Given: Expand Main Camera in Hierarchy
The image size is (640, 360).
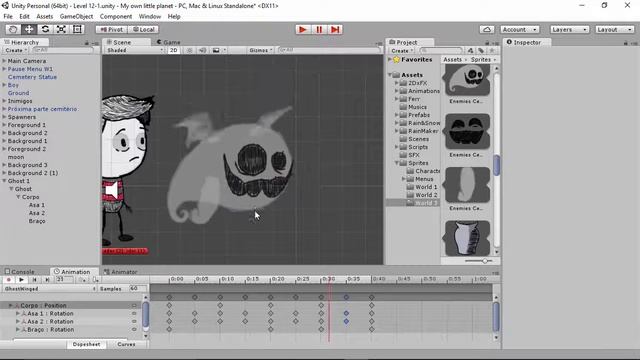Looking at the screenshot, I should (x=4, y=61).
